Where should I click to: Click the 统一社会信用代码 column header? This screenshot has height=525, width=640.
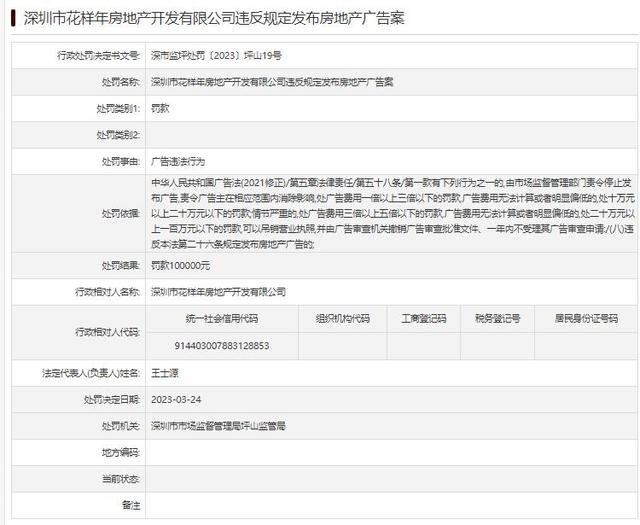click(x=222, y=319)
